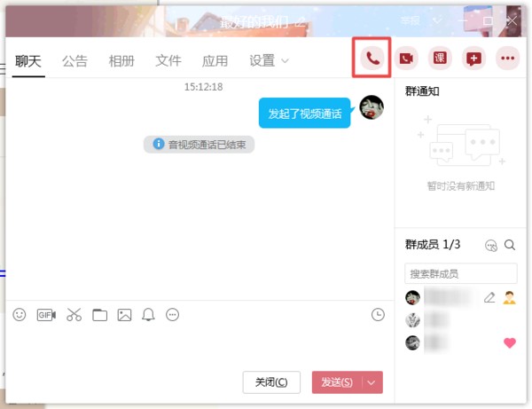Open the title bar dropdown chevron
This screenshot has height=409, width=532.
coord(437,21)
